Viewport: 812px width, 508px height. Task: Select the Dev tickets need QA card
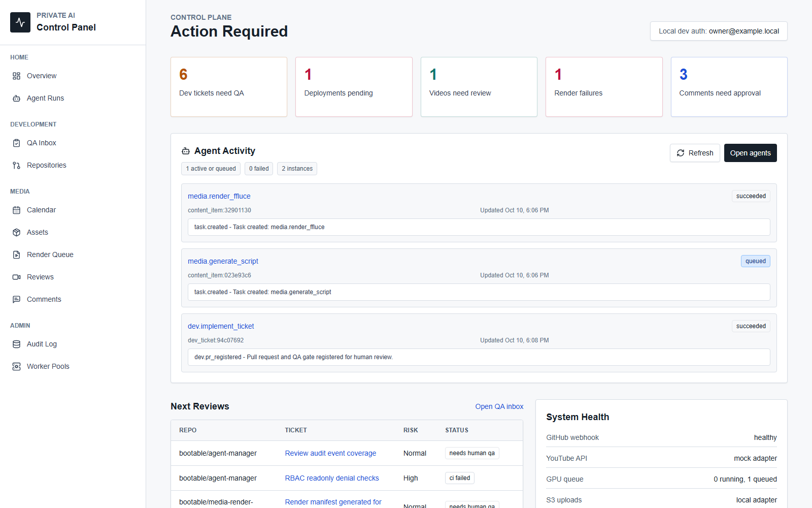click(229, 87)
